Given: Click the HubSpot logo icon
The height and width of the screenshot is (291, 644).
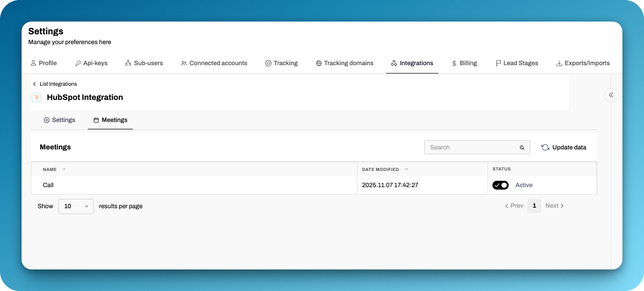Looking at the screenshot, I should pyautogui.click(x=36, y=97).
